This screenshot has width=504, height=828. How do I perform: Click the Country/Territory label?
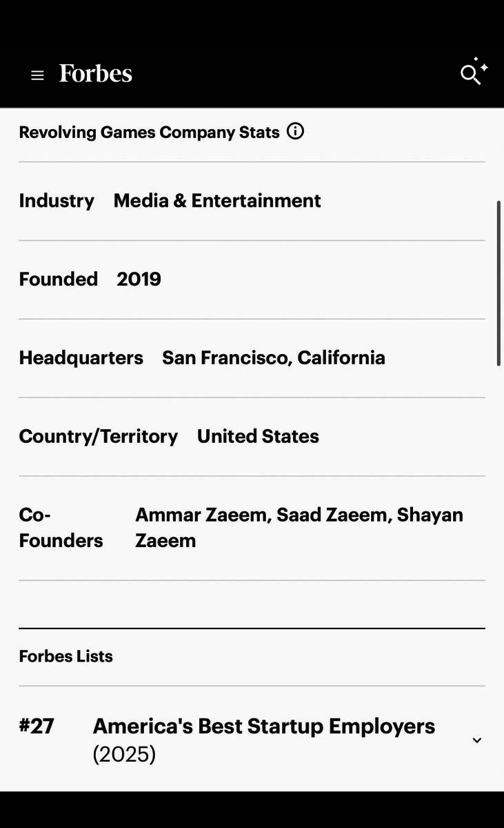(99, 437)
